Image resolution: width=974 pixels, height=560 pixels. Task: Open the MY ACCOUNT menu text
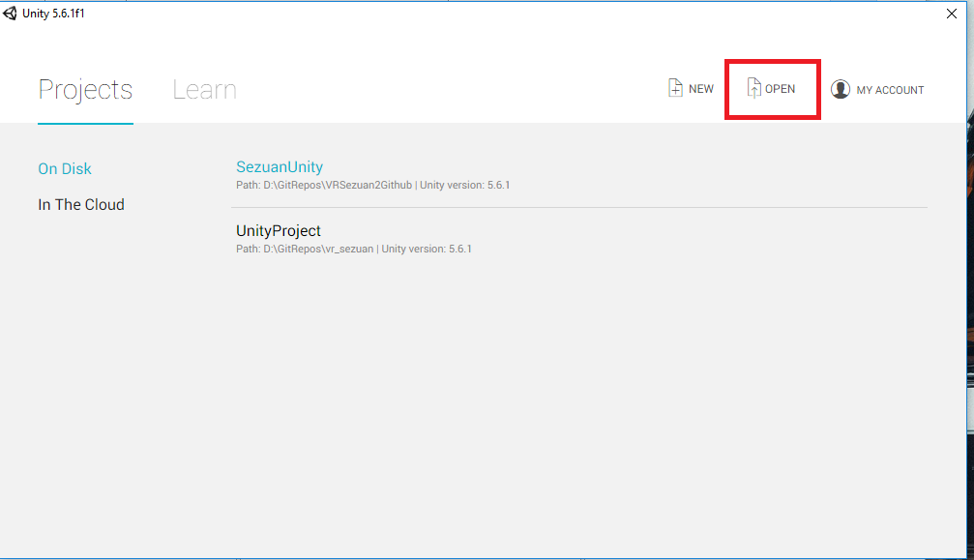(x=890, y=90)
